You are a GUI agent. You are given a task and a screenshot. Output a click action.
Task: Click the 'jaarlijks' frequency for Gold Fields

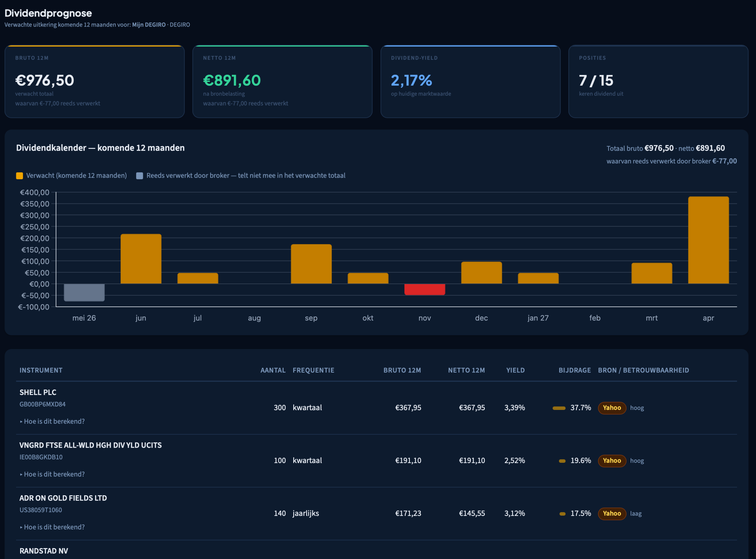pos(306,513)
